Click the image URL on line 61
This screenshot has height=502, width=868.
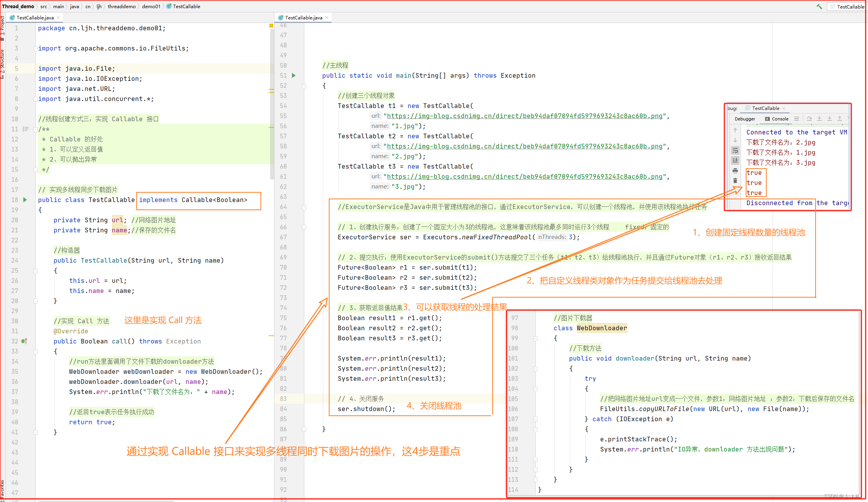point(524,176)
